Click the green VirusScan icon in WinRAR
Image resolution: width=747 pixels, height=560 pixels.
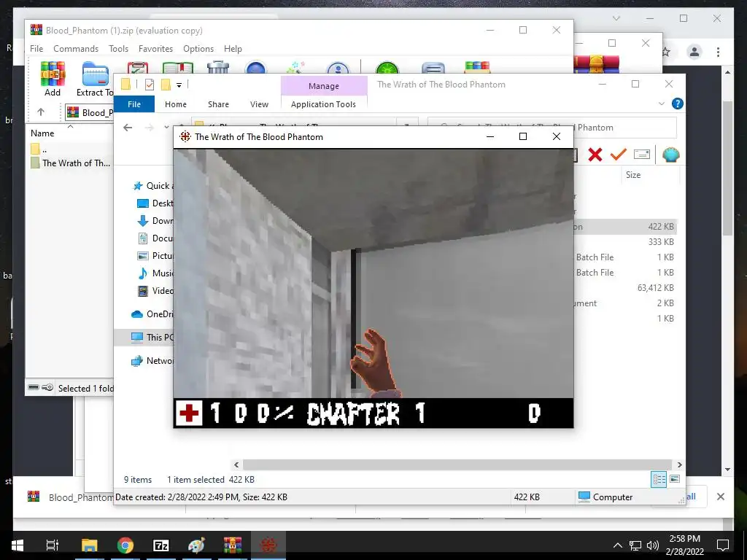click(x=387, y=67)
